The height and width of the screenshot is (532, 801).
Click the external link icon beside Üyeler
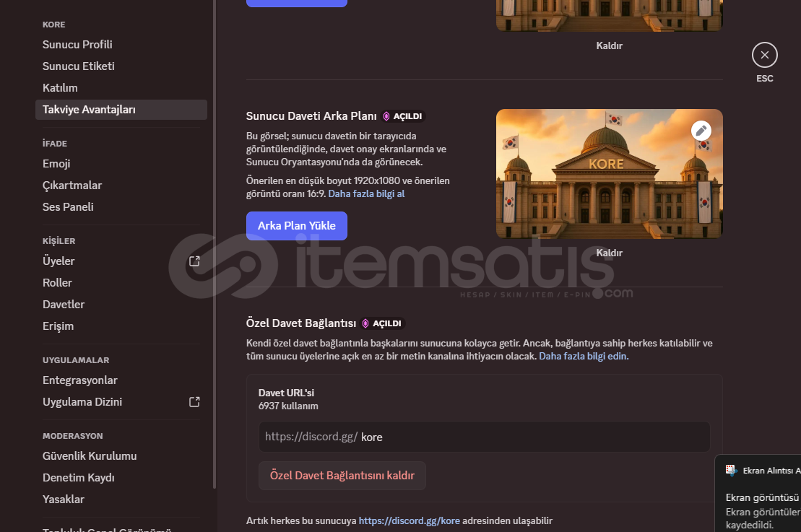click(194, 261)
